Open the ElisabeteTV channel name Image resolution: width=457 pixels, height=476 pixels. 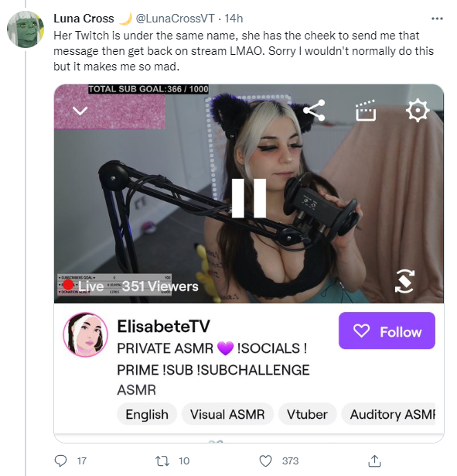163,327
